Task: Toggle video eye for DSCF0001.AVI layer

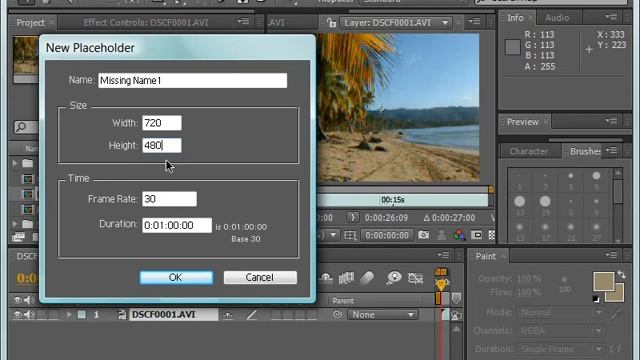Action: (x=18, y=315)
